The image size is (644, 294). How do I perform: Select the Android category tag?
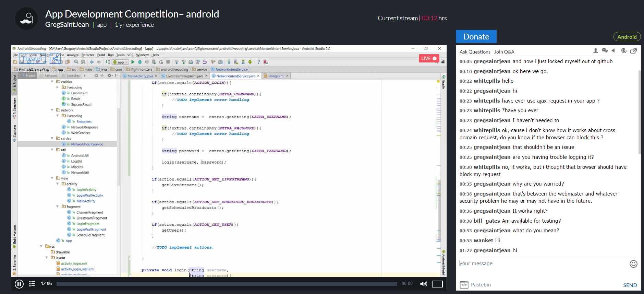point(627,37)
